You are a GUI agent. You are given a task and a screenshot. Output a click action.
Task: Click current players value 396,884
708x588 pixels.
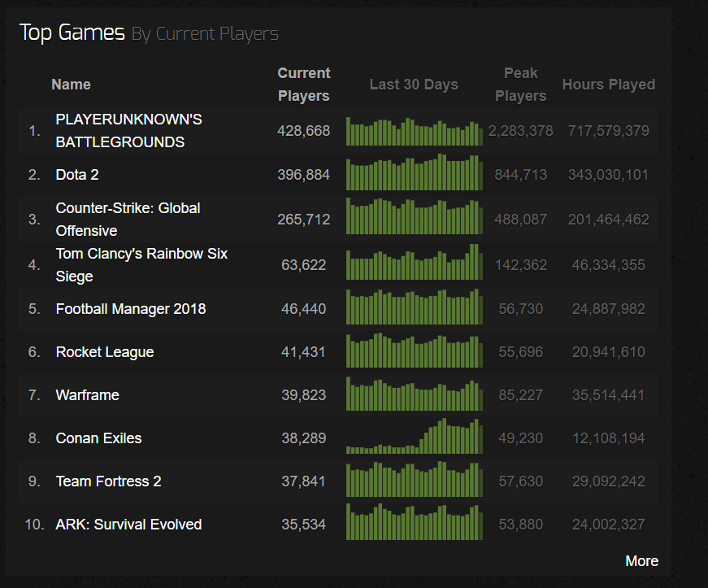click(x=304, y=175)
